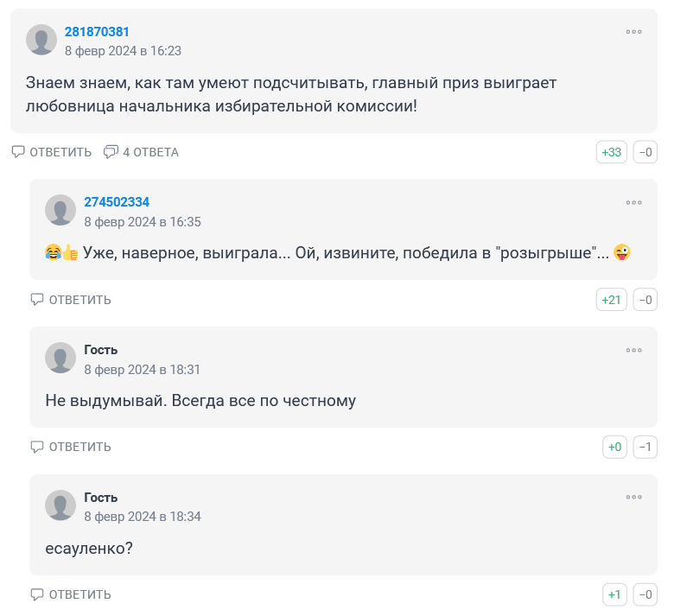Upvote the reply showing +21
Image resolution: width=674 pixels, height=616 pixels.
pos(612,300)
